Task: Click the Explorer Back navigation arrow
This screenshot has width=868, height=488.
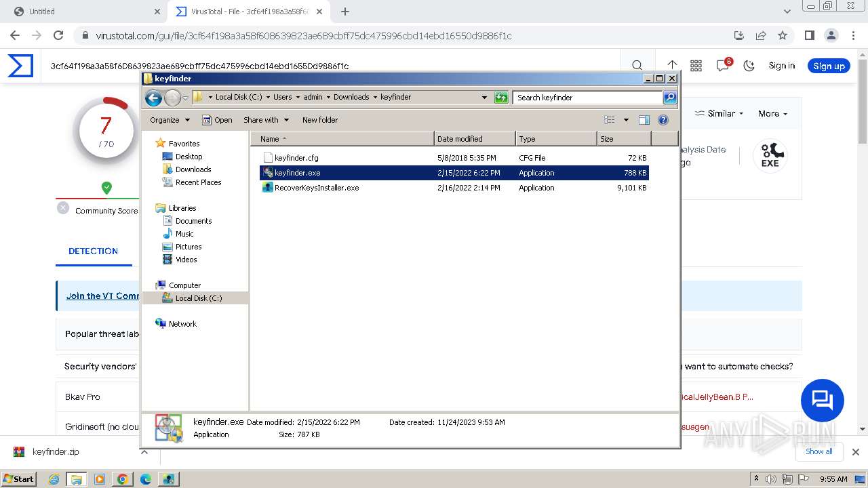Action: (154, 98)
